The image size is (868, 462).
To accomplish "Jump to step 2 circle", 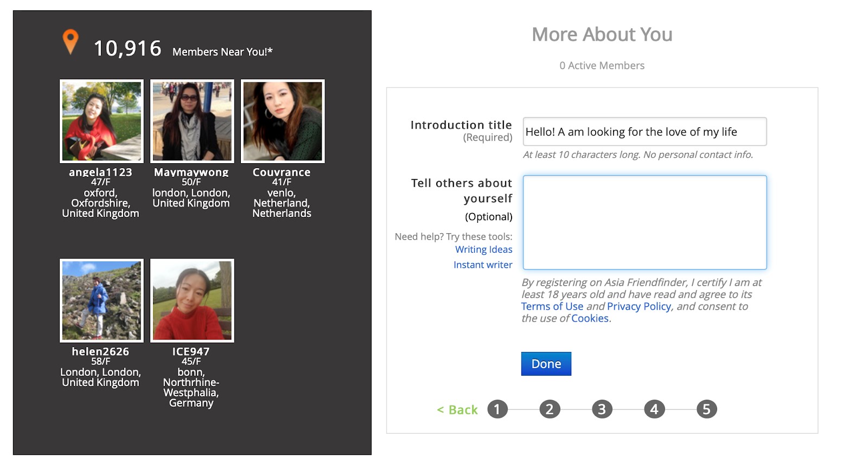I will click(x=550, y=409).
